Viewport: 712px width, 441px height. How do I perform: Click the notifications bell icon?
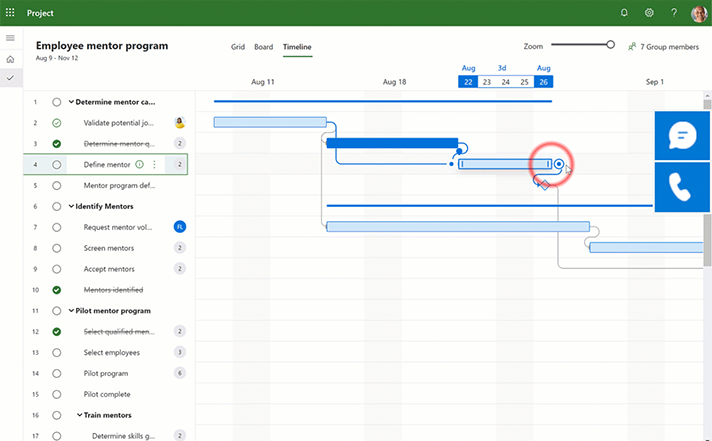pyautogui.click(x=624, y=13)
